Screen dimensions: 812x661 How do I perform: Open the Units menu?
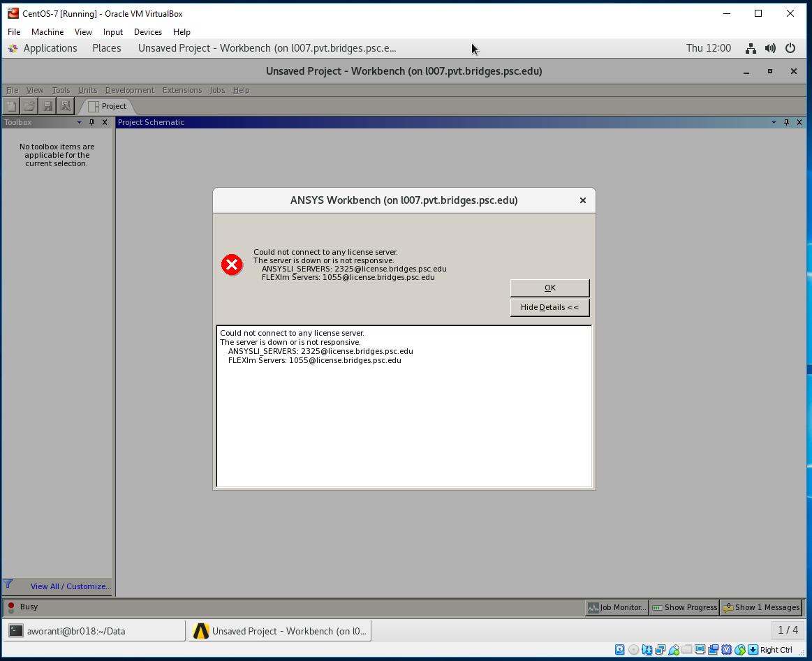coord(87,90)
